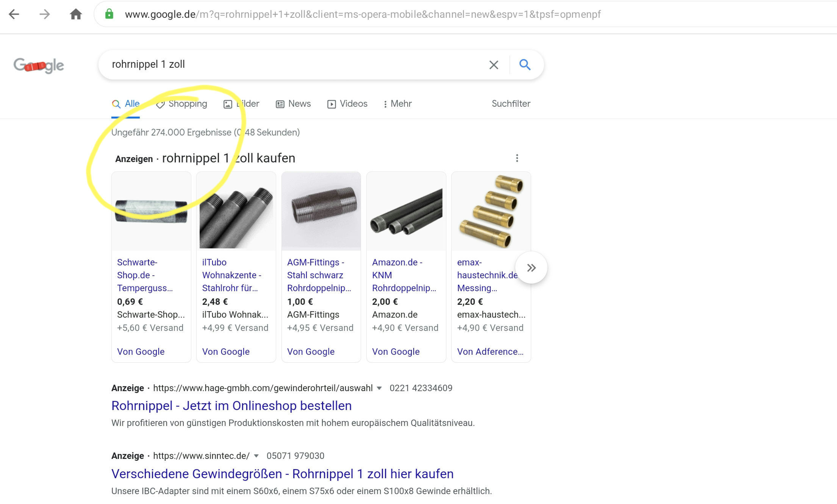Switch to the News tab
Image resolution: width=837 pixels, height=504 pixels.
[293, 104]
